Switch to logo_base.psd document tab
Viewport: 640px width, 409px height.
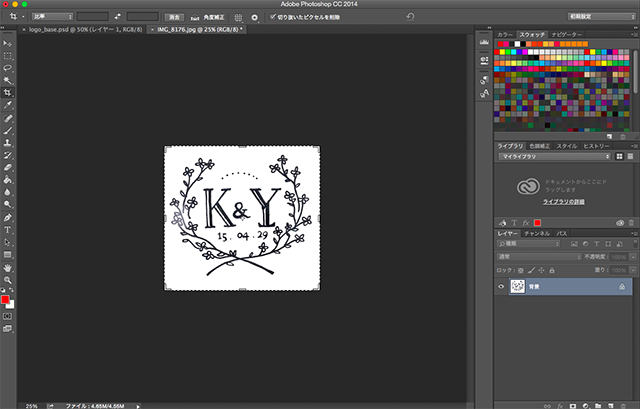pos(85,29)
